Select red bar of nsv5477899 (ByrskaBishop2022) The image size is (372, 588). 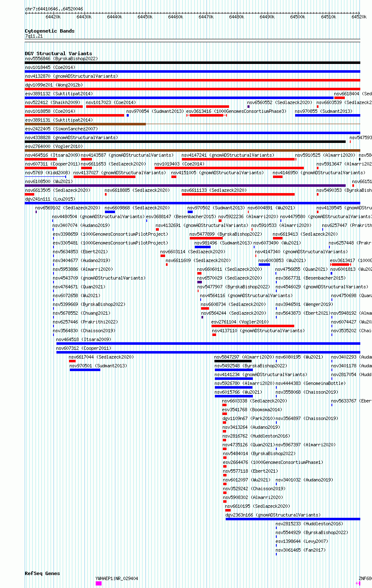pyautogui.click(x=206, y=238)
